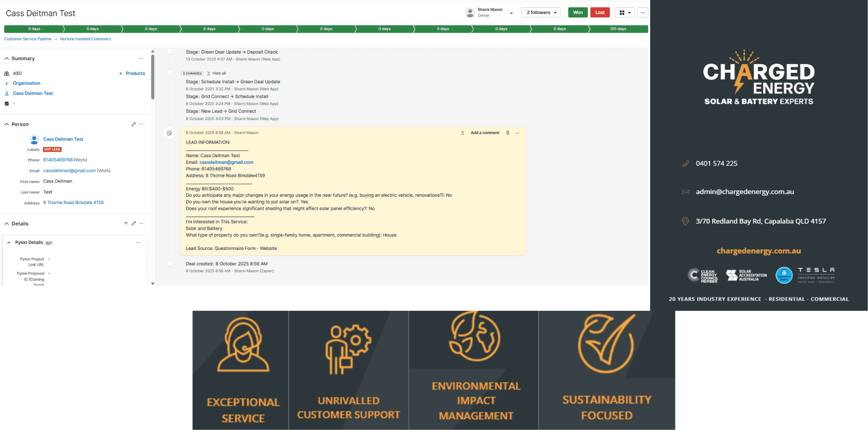
Task: Mark the deal as Won
Action: point(578,13)
